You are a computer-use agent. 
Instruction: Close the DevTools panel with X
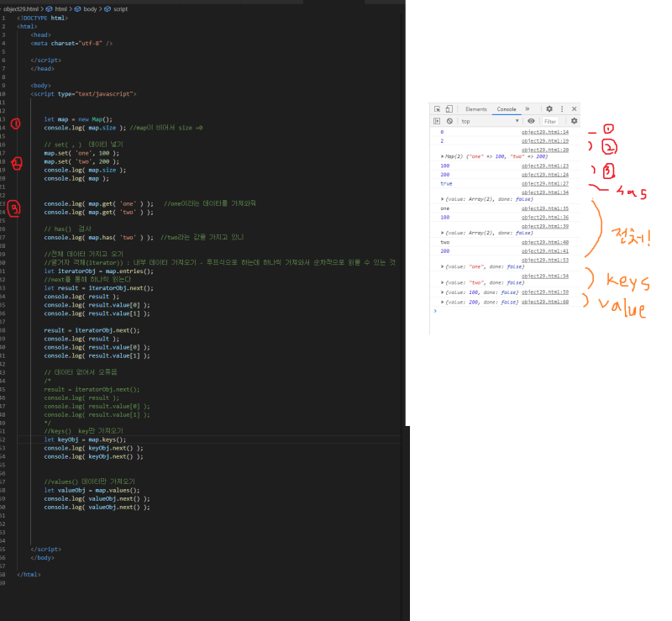click(x=575, y=109)
